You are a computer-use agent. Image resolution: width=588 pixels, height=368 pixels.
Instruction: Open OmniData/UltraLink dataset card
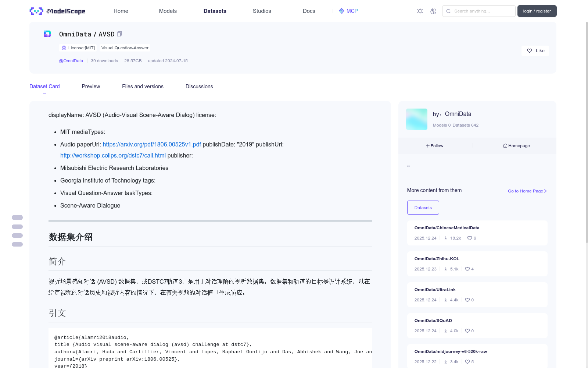click(x=477, y=295)
